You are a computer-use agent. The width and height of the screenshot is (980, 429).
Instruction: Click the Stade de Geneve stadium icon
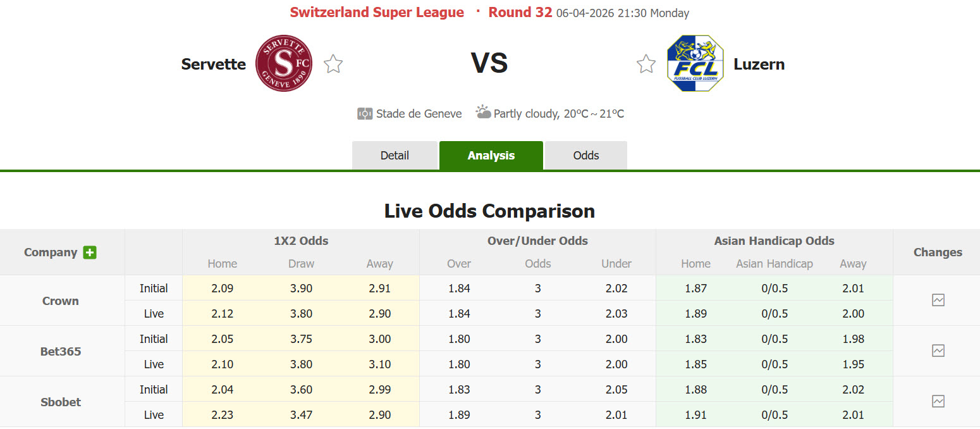pyautogui.click(x=365, y=113)
